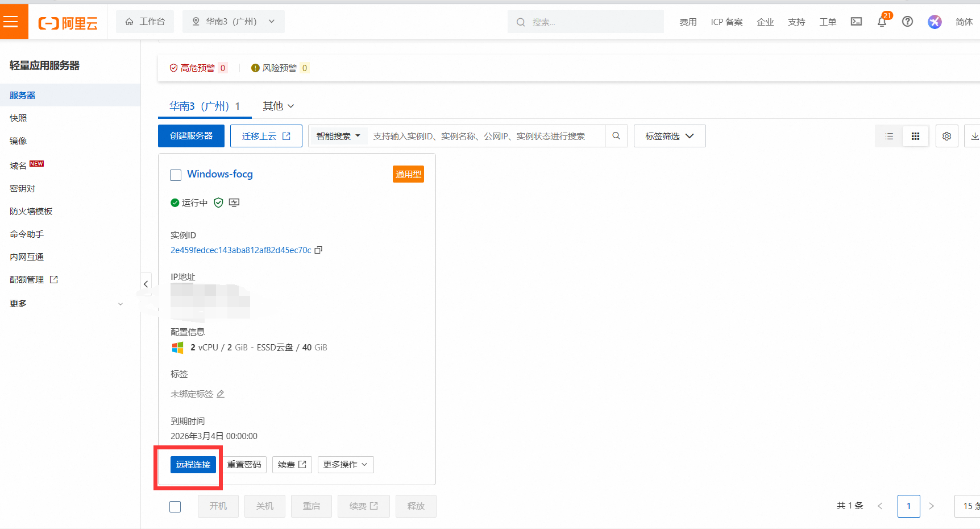The width and height of the screenshot is (980, 529).
Task: Open the 工作台 workbench button
Action: [x=145, y=22]
